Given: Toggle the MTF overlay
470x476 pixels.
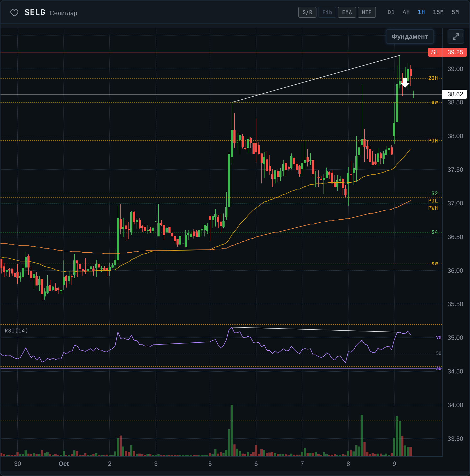Looking at the screenshot, I should (367, 12).
